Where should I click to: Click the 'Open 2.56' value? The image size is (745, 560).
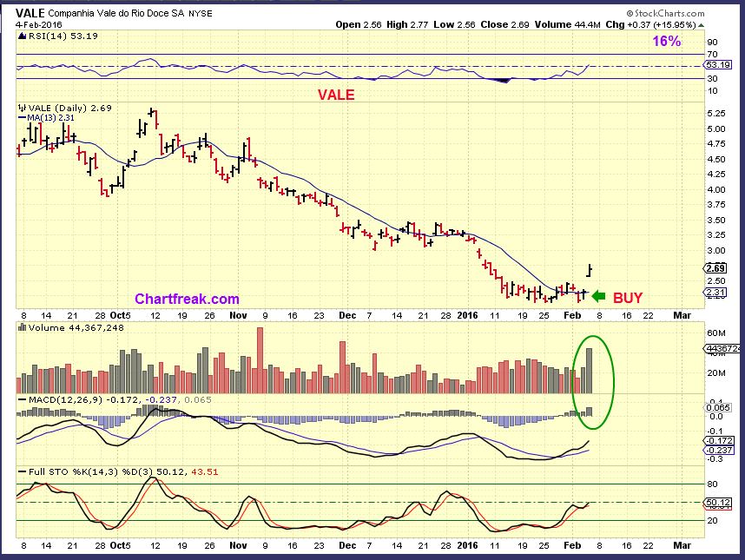(x=359, y=24)
